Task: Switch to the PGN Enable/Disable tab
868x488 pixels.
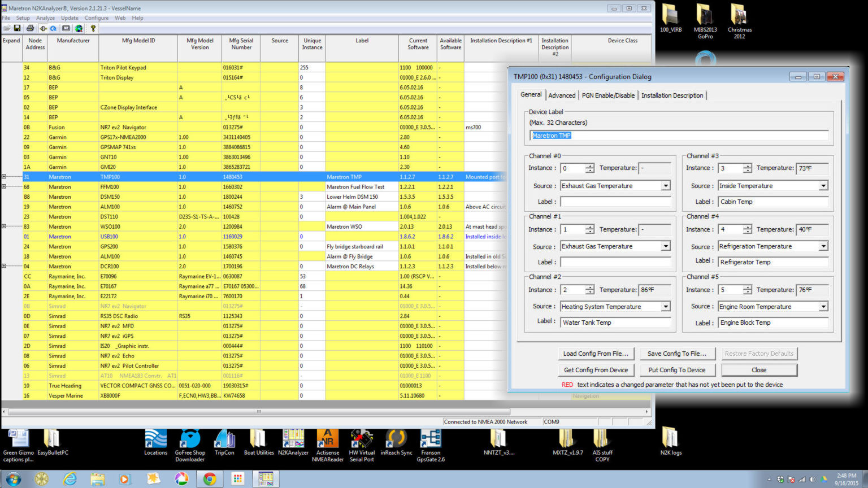Action: click(x=608, y=95)
